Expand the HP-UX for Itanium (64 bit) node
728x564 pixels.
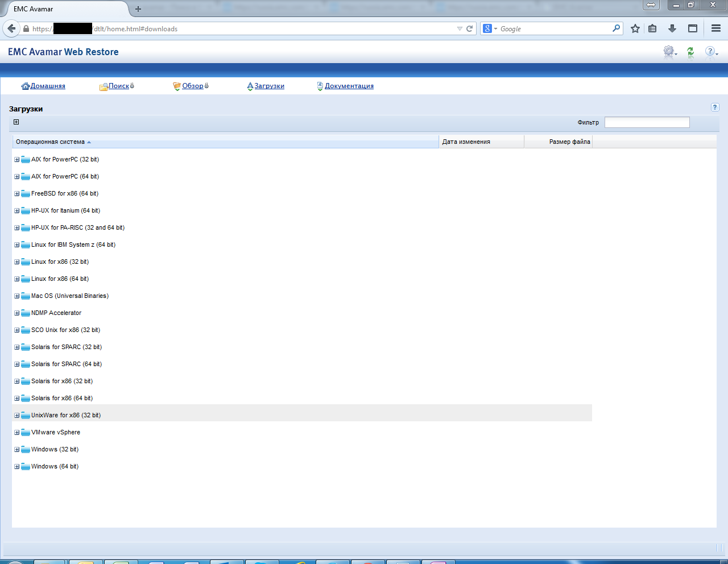(17, 211)
